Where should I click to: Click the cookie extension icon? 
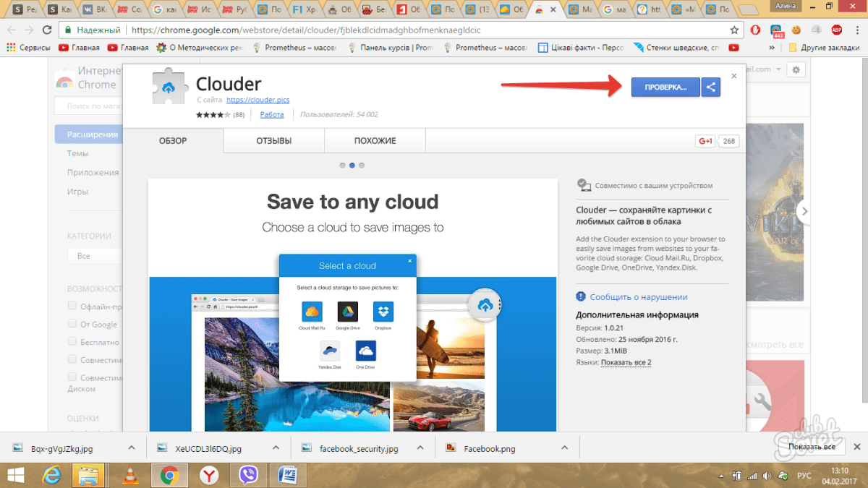pyautogui.click(x=796, y=30)
